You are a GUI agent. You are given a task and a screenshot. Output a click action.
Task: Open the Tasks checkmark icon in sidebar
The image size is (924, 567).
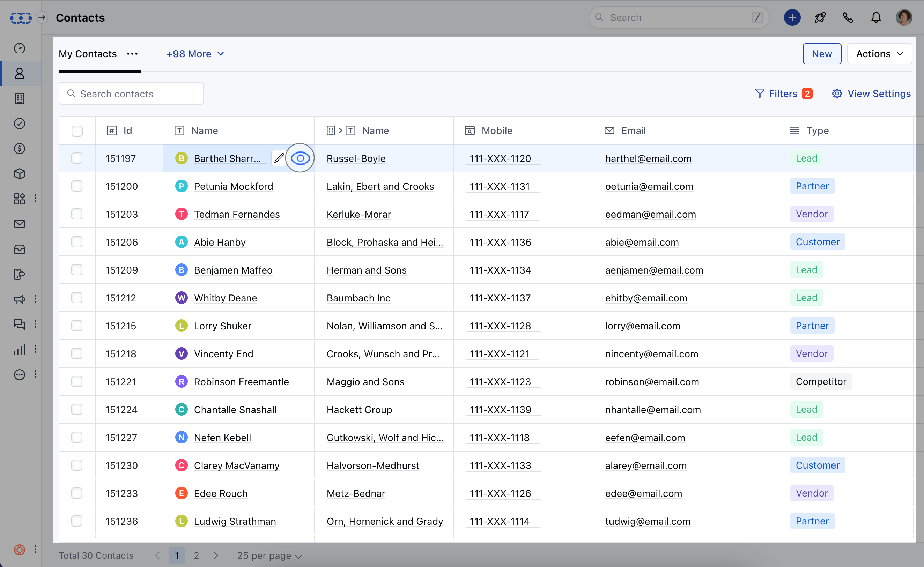tap(20, 124)
